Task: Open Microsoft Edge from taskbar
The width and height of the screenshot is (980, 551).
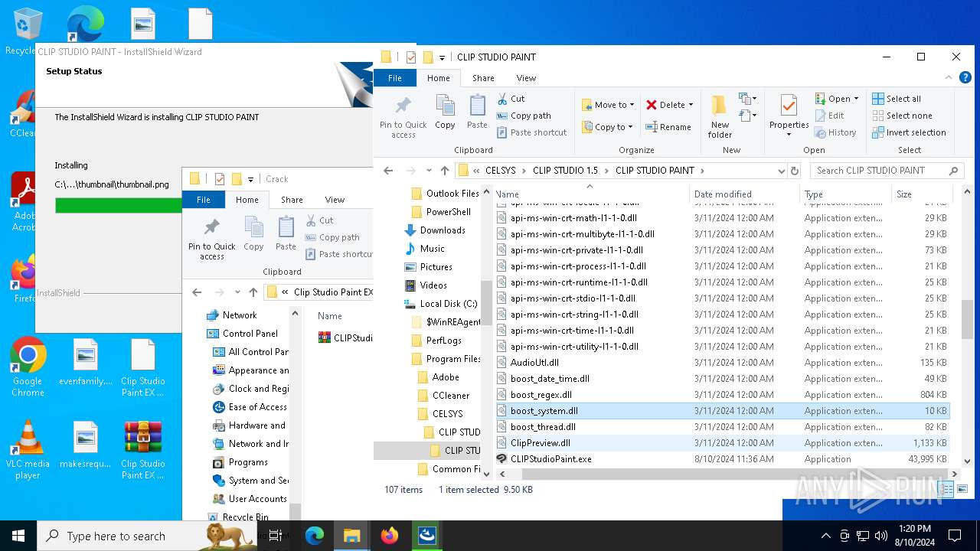Action: 315,536
